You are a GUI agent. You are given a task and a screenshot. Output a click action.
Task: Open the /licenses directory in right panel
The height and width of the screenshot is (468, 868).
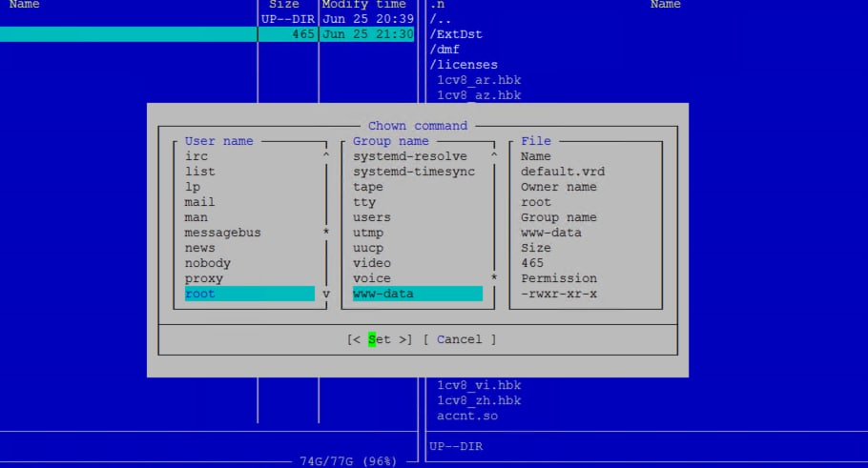point(464,65)
